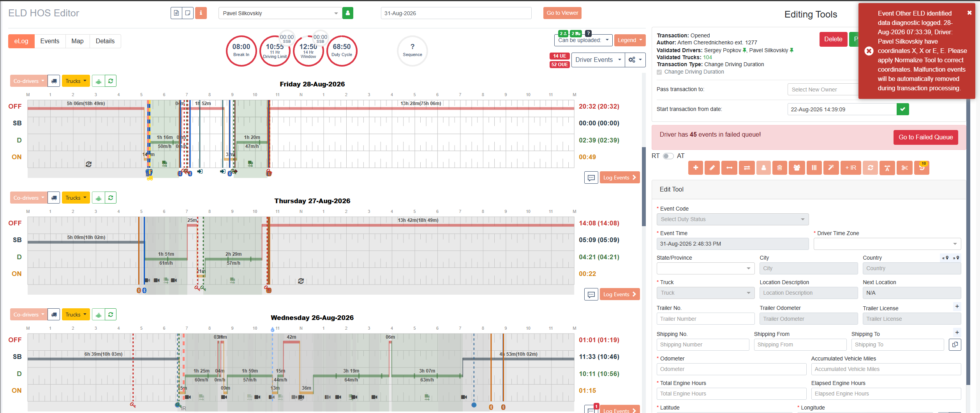Open the driver name dropdown
980x413 pixels.
[280, 13]
